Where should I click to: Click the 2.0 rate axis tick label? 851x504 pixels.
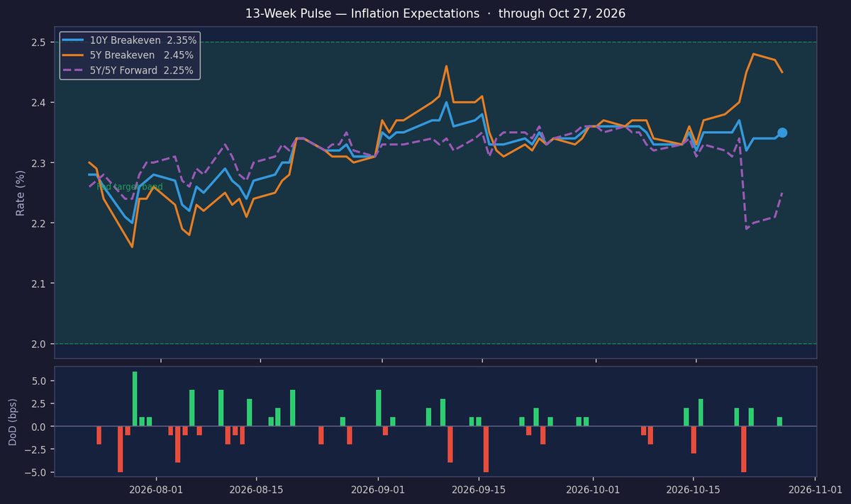pos(40,345)
